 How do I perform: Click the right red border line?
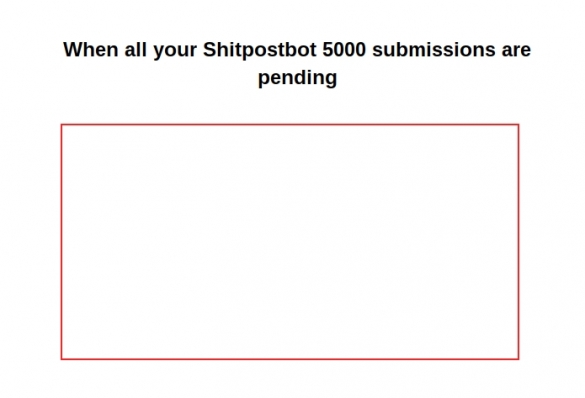pyautogui.click(x=519, y=242)
